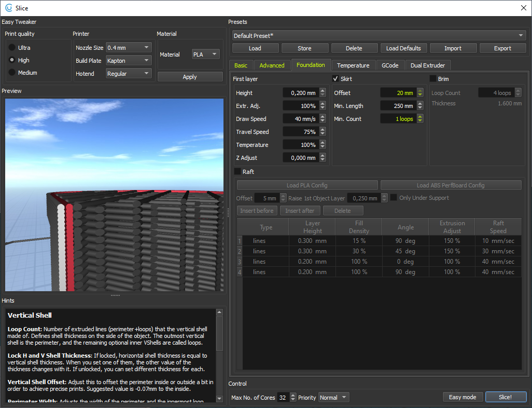Expand the Default Preset dropdown
532x408 pixels.
(x=379, y=36)
